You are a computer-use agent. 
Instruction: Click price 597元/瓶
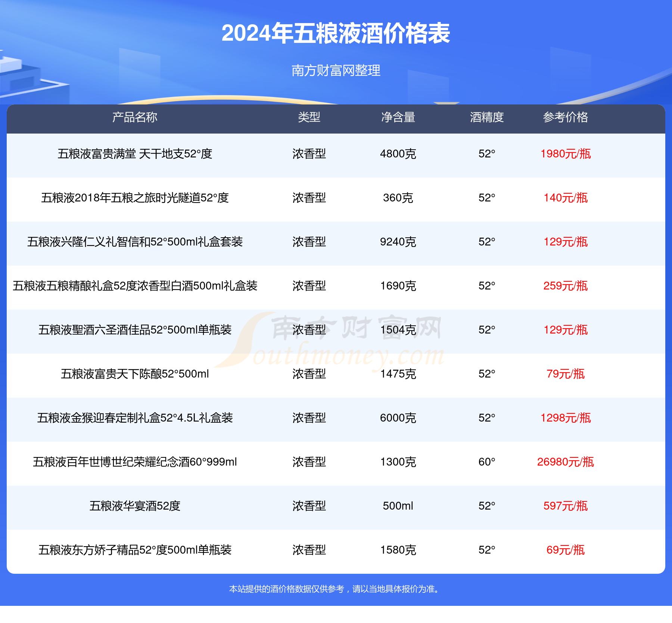(566, 506)
